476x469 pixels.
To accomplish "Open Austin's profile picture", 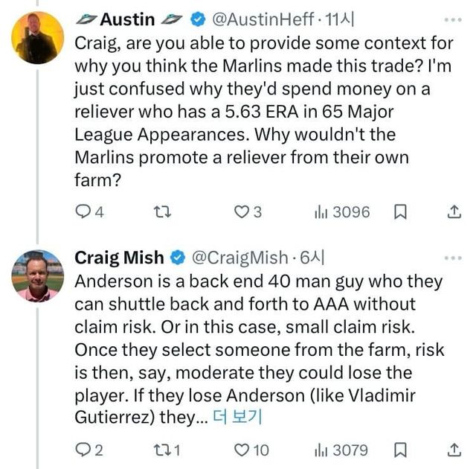I will (x=38, y=37).
